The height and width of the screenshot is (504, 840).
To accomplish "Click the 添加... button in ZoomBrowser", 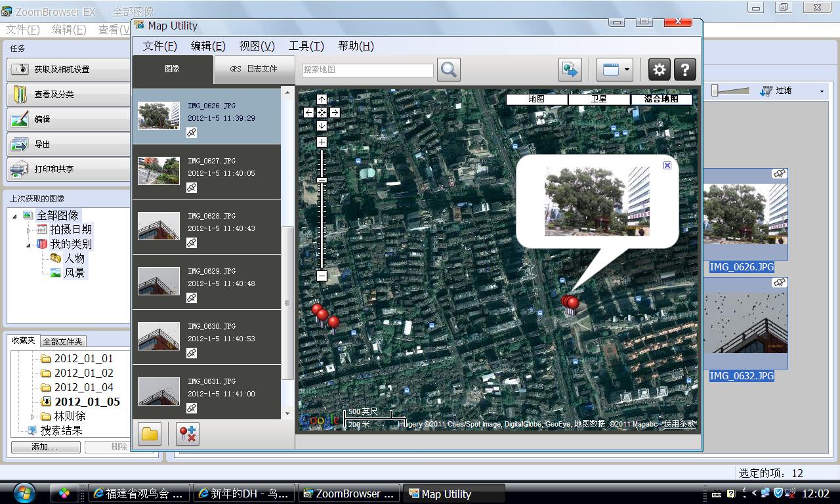I will (x=45, y=447).
